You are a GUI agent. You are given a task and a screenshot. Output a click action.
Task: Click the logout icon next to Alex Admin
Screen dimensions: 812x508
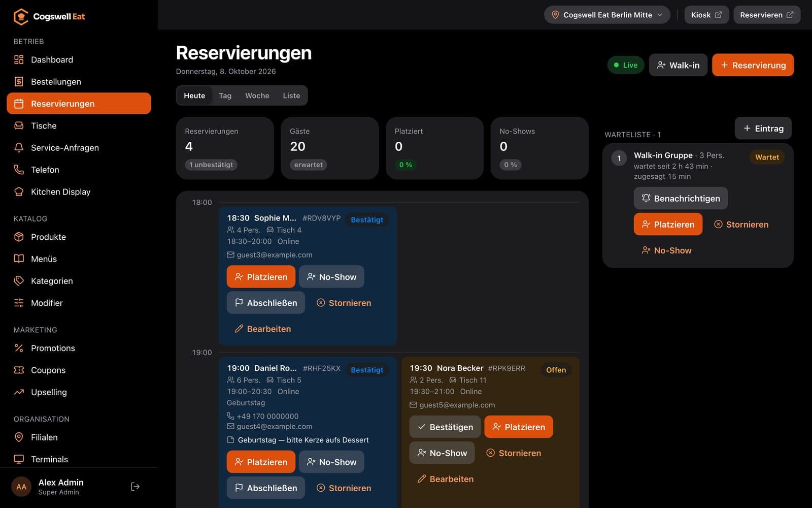point(135,487)
